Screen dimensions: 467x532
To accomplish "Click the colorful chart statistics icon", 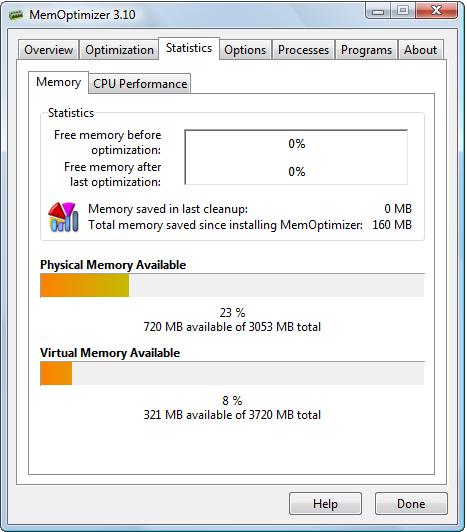I will click(63, 217).
